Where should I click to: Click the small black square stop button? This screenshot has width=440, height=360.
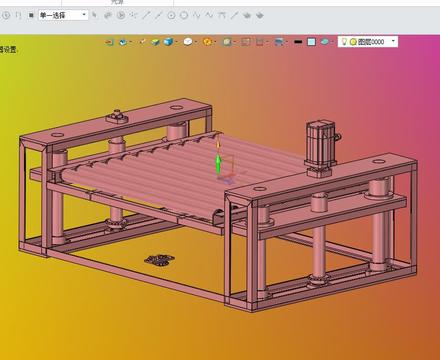pos(31,15)
